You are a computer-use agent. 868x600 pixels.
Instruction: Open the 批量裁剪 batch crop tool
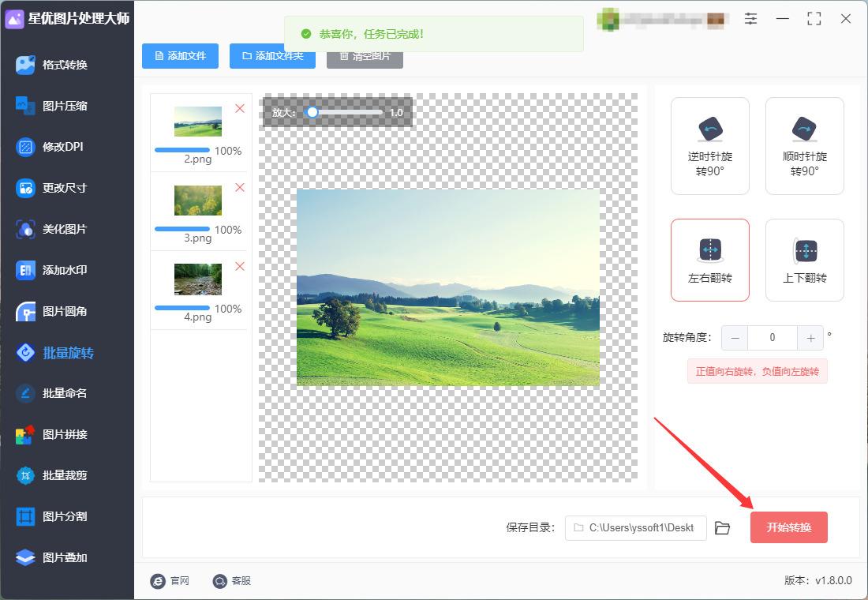pos(52,475)
